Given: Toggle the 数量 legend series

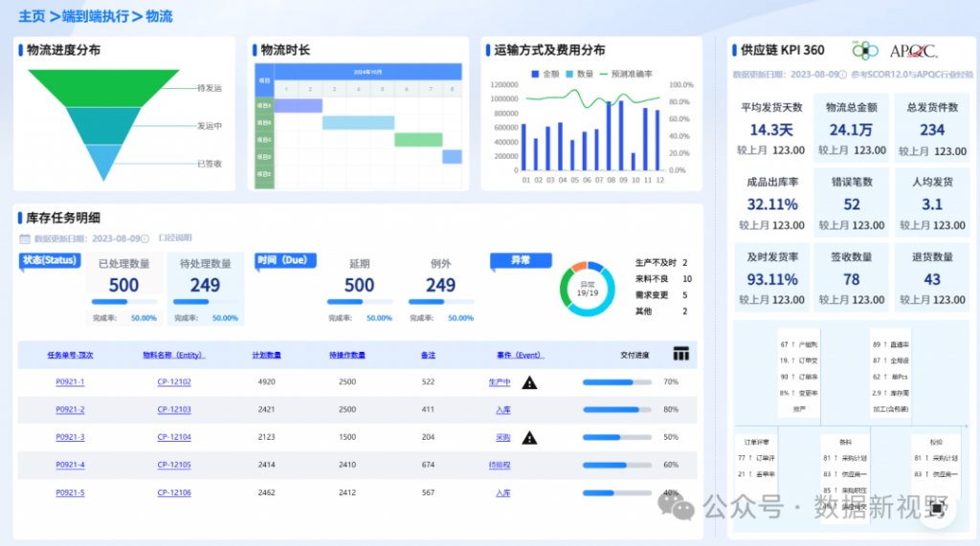Looking at the screenshot, I should [x=579, y=74].
